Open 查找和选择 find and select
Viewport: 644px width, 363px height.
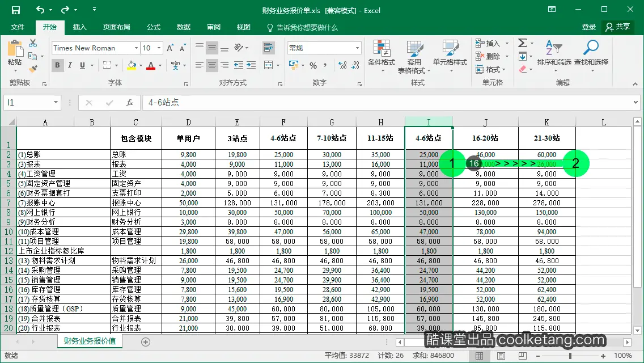pos(591,57)
